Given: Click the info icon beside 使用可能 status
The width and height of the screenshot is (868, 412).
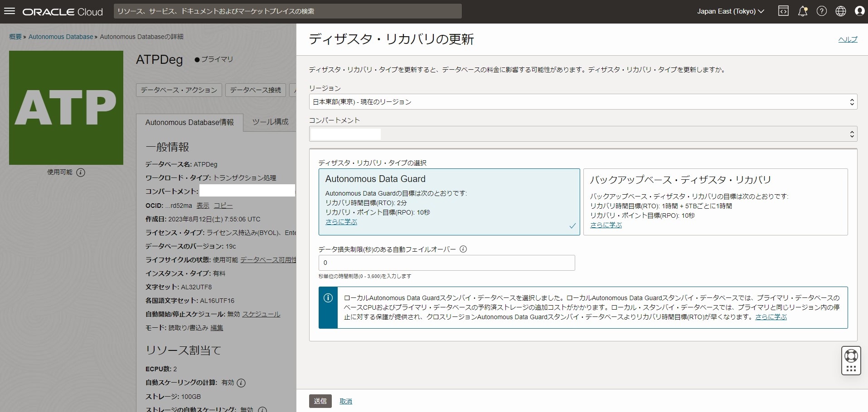Looking at the screenshot, I should point(81,172).
